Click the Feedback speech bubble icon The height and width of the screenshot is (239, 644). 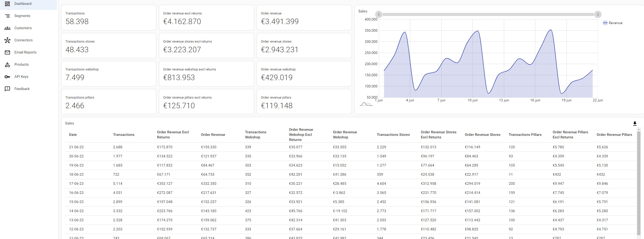[7, 89]
